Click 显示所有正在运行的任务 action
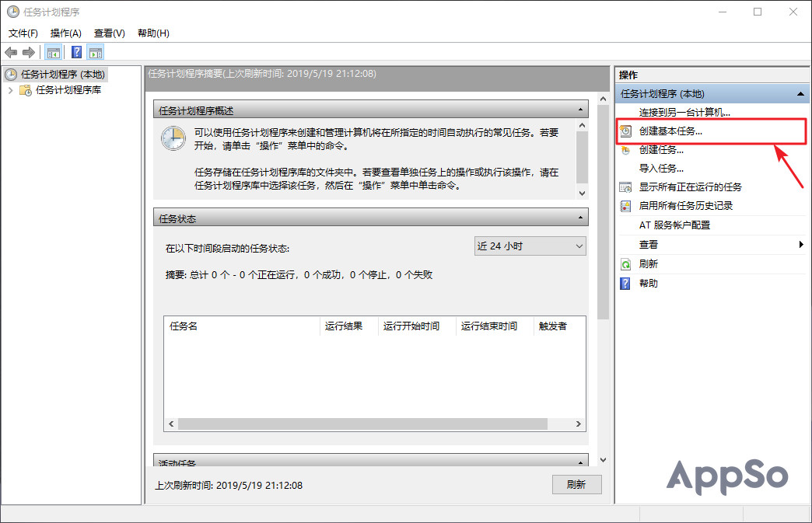 point(691,187)
